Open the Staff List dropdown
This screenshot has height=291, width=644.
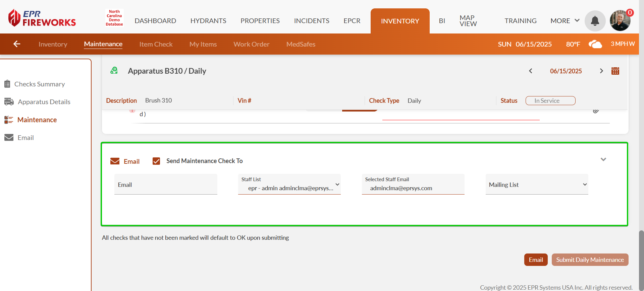289,185
